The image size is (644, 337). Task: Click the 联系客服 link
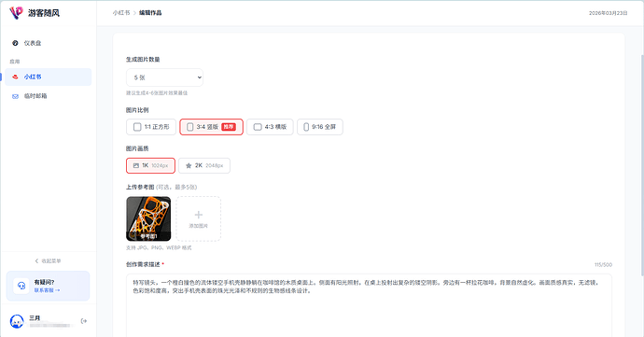[x=47, y=290]
